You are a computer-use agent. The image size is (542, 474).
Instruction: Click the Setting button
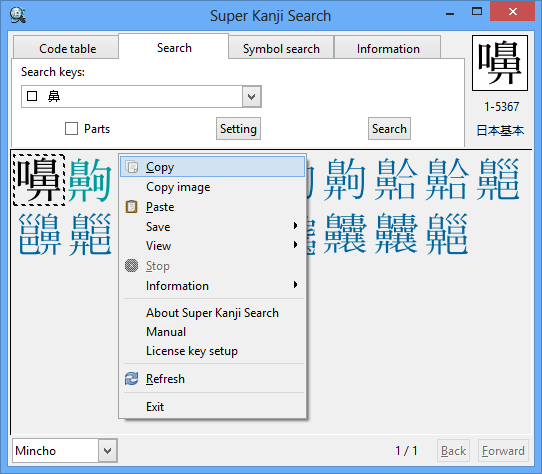coord(238,129)
